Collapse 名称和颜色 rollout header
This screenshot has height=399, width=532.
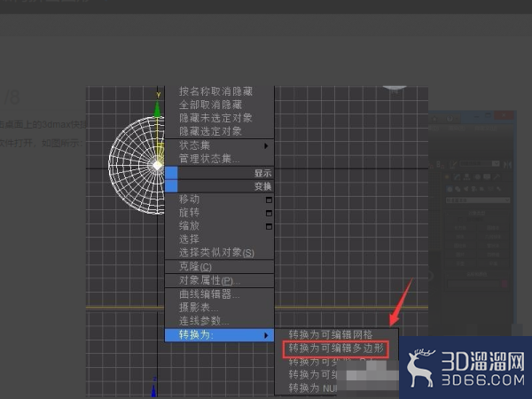(477, 274)
